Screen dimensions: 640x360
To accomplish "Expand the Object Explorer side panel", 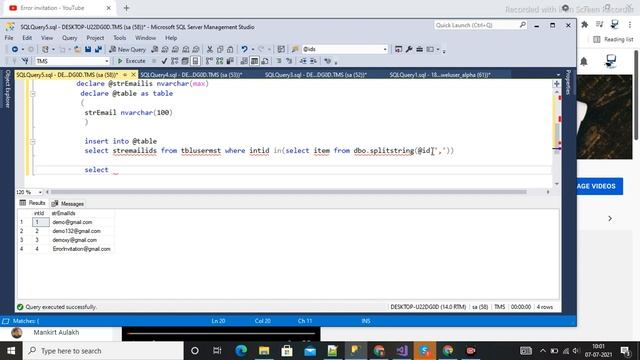I will (7, 89).
